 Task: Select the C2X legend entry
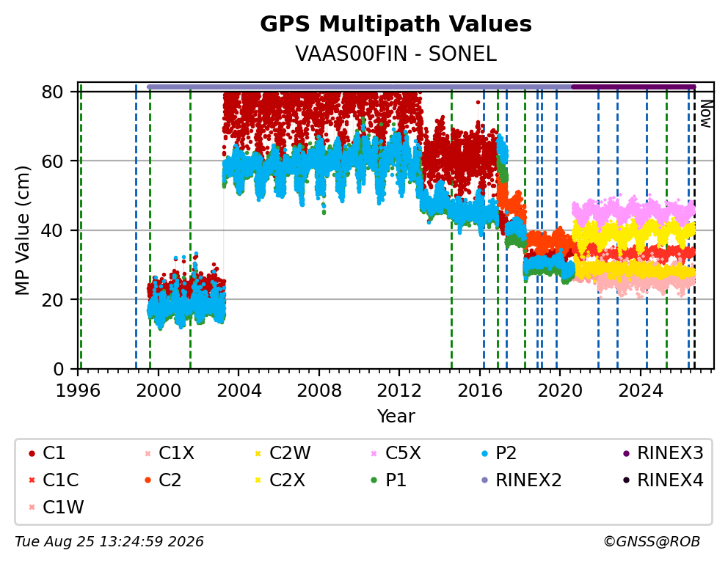[x=280, y=480]
